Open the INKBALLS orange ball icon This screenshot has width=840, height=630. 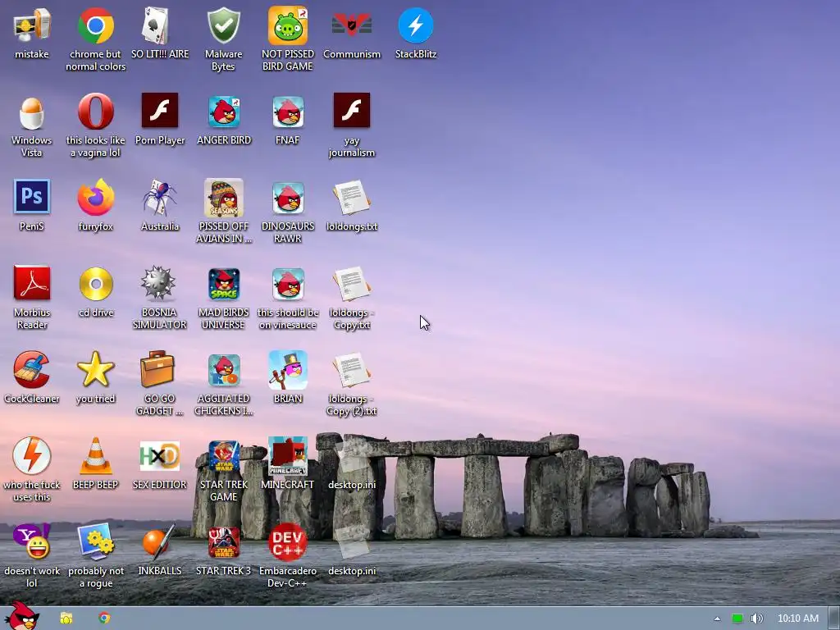click(160, 550)
